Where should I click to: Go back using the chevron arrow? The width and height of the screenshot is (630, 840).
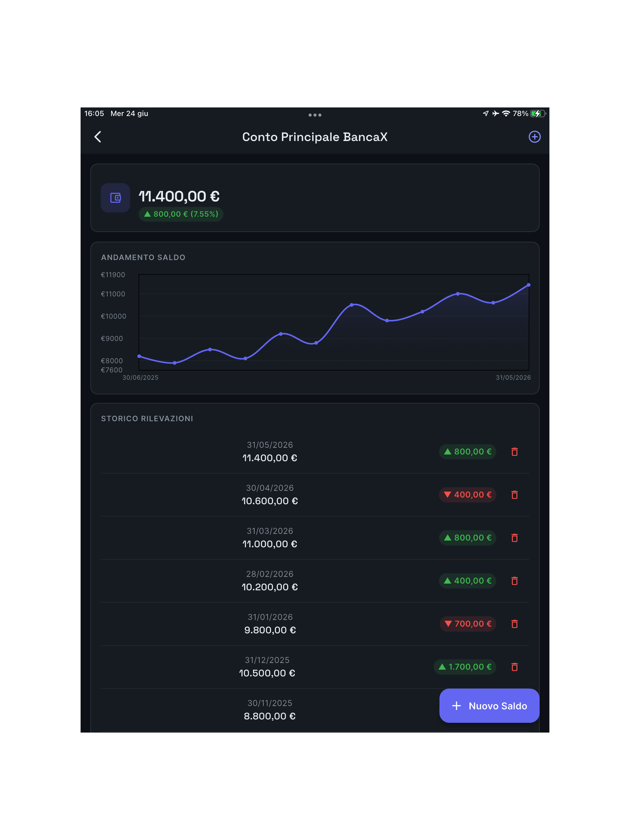98,137
